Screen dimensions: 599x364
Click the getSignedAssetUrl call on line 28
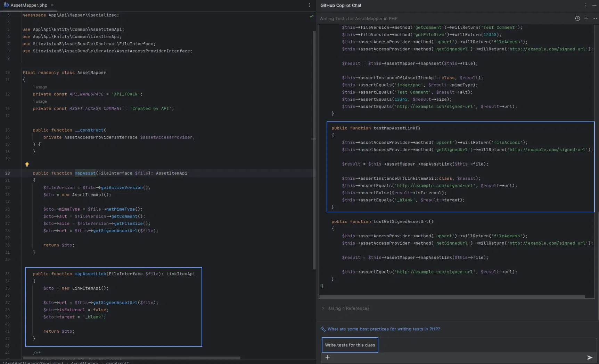point(115,231)
